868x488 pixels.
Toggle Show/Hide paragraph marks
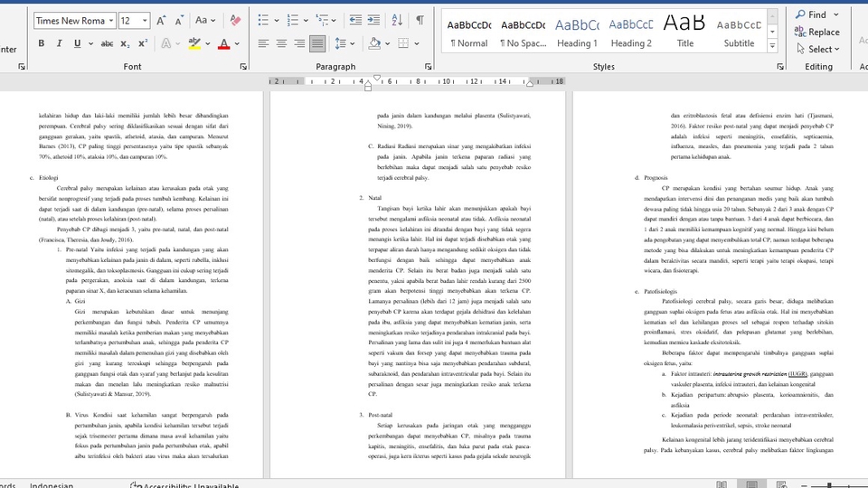click(420, 21)
